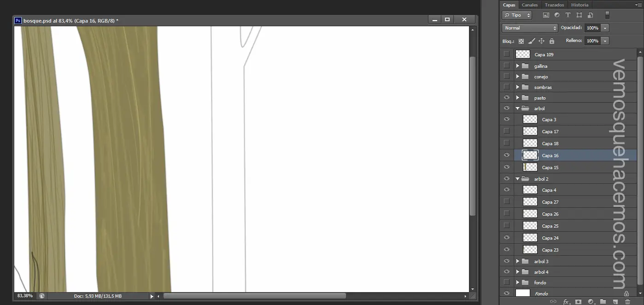Click the Opacidad 100% value field
The height and width of the screenshot is (305, 644).
click(x=593, y=28)
